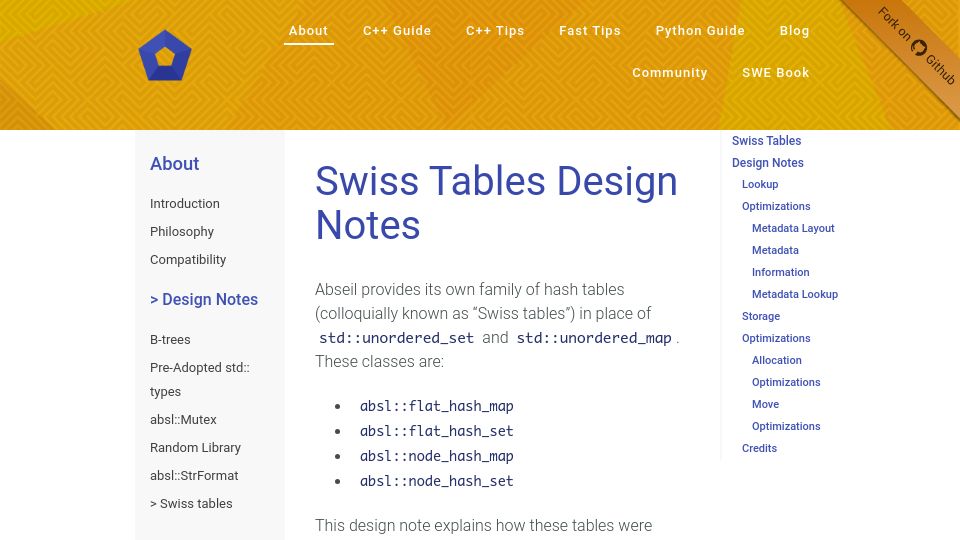Jump to Optimizations under Lookup in contents
This screenshot has width=960, height=540.
pyautogui.click(x=776, y=206)
